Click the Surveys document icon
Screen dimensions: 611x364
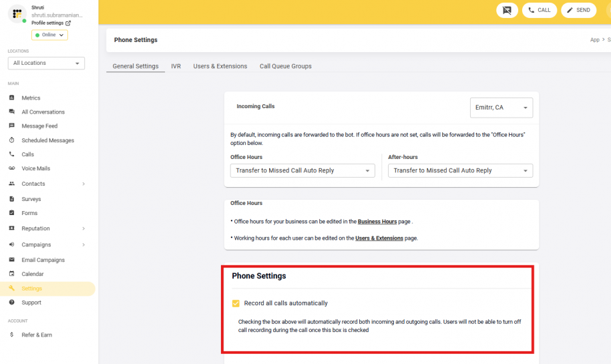pos(12,199)
